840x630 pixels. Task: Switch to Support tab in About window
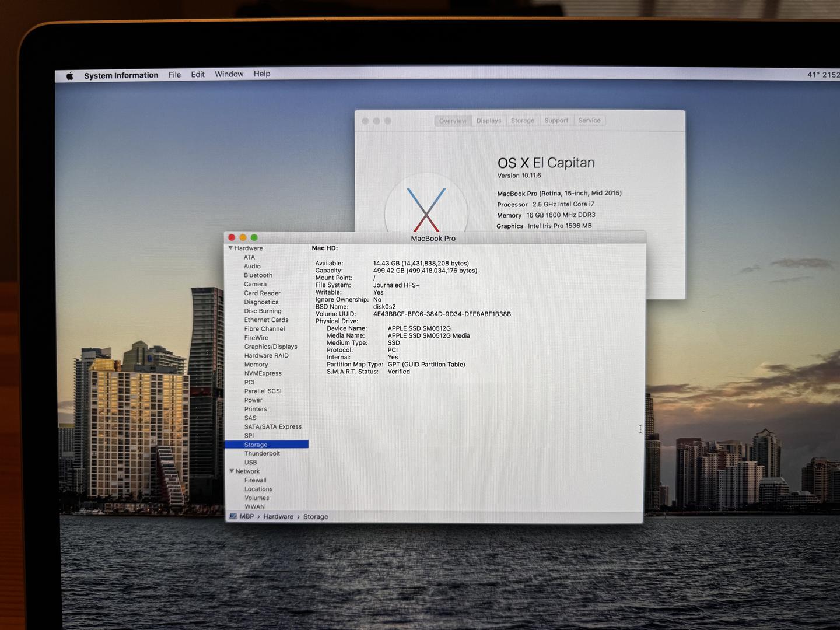pos(556,120)
